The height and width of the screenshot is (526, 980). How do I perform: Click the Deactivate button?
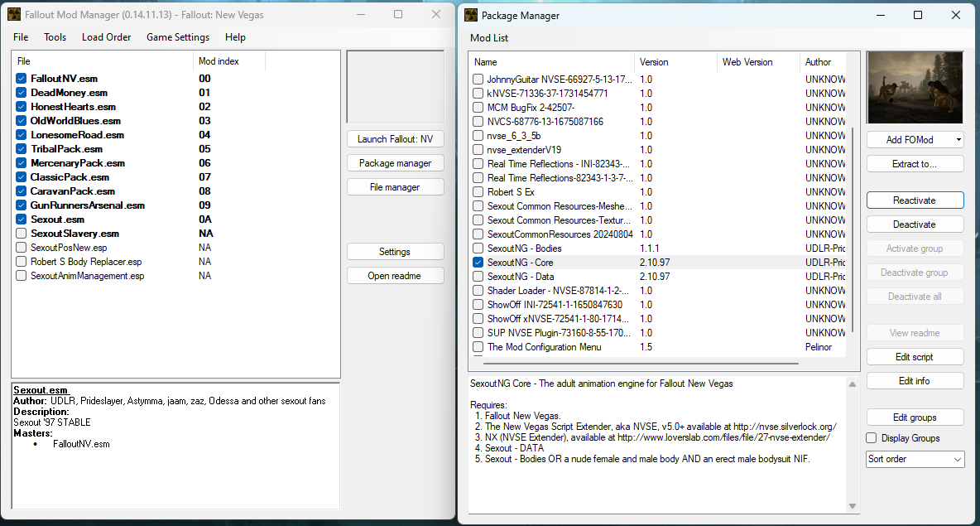click(x=915, y=224)
